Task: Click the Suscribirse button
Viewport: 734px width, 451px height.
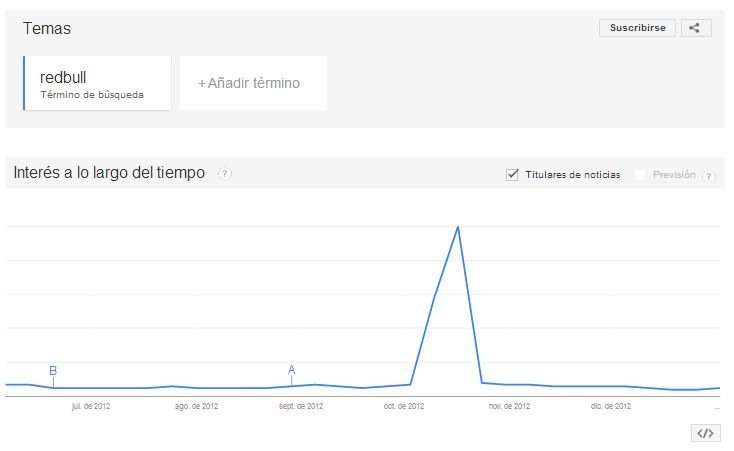Action: (637, 28)
